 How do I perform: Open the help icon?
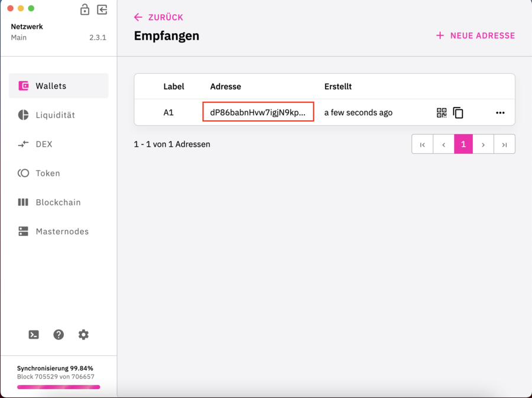pyautogui.click(x=59, y=335)
